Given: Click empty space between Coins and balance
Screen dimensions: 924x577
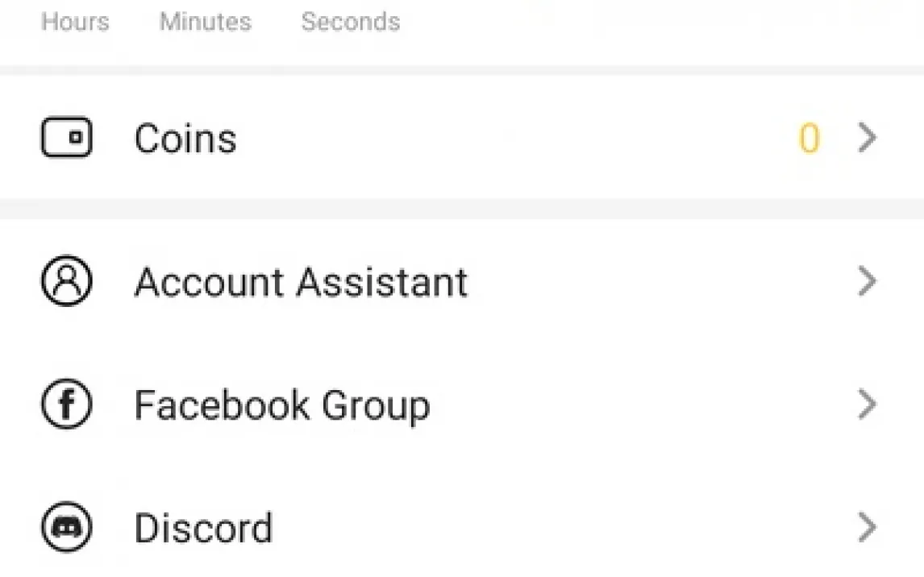Looking at the screenshot, I should [x=516, y=139].
